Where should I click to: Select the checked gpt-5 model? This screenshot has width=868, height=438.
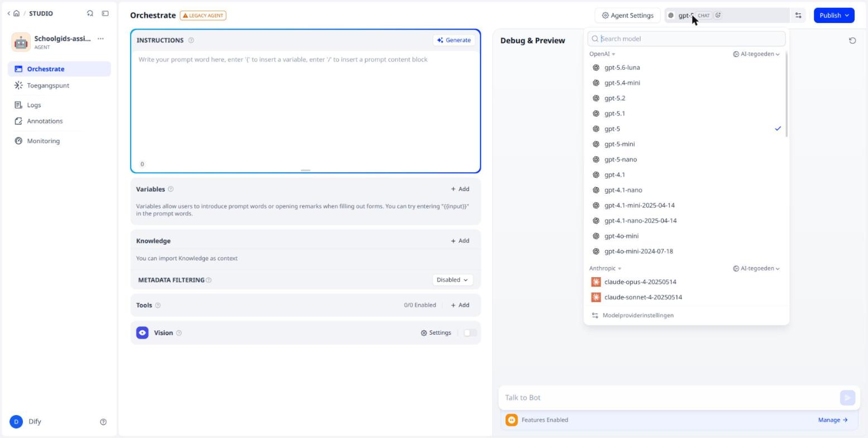click(686, 129)
